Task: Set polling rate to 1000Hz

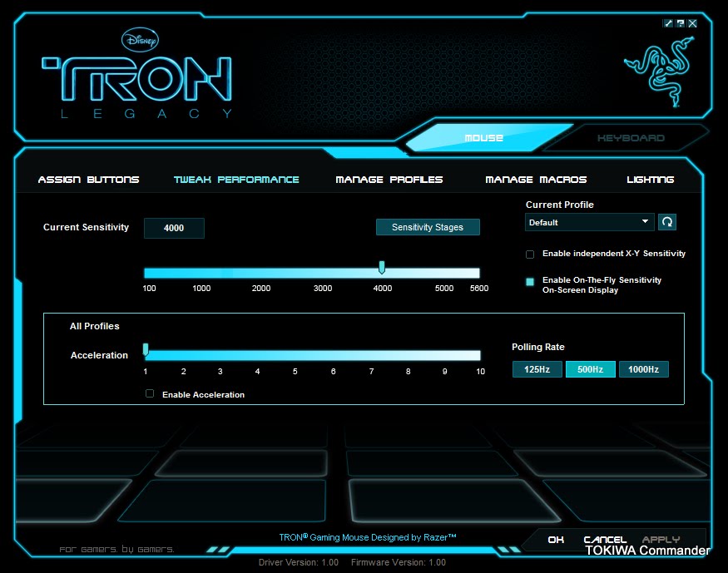Action: [x=644, y=369]
